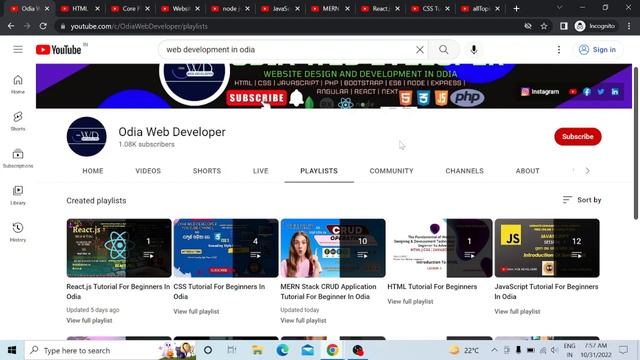
Task: Go back with the browser back arrow
Action: pos(11,26)
